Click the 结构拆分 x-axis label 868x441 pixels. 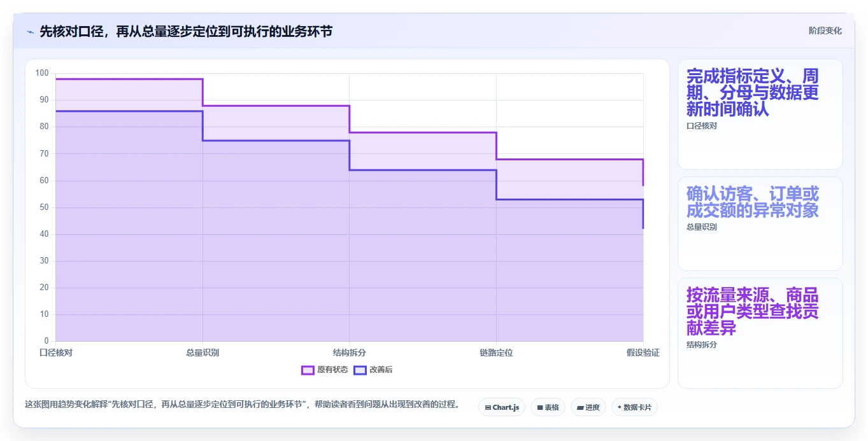(350, 353)
